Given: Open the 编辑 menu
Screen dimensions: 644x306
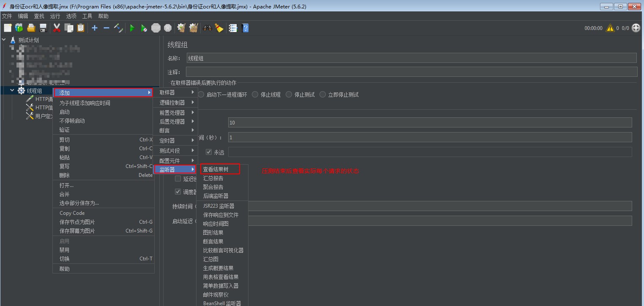Looking at the screenshot, I should 23,16.
